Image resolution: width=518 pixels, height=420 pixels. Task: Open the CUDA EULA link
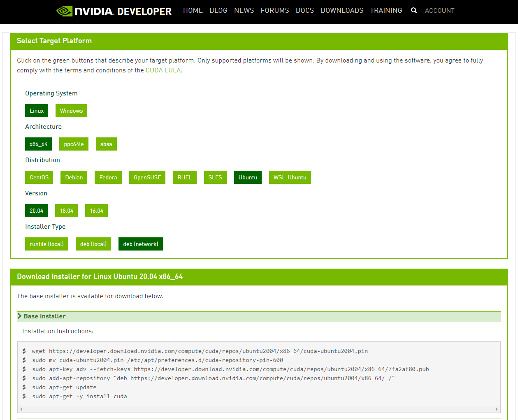tap(163, 70)
